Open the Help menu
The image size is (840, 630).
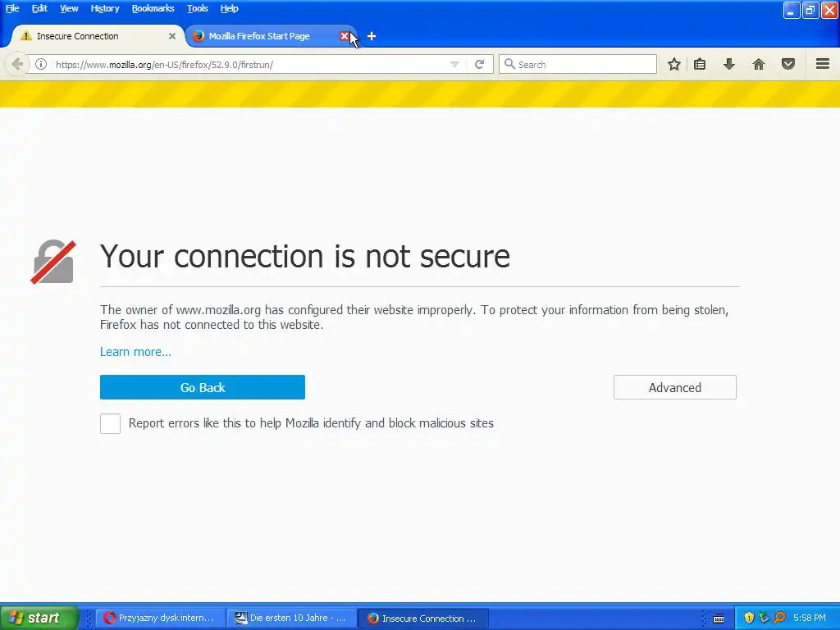pyautogui.click(x=229, y=8)
